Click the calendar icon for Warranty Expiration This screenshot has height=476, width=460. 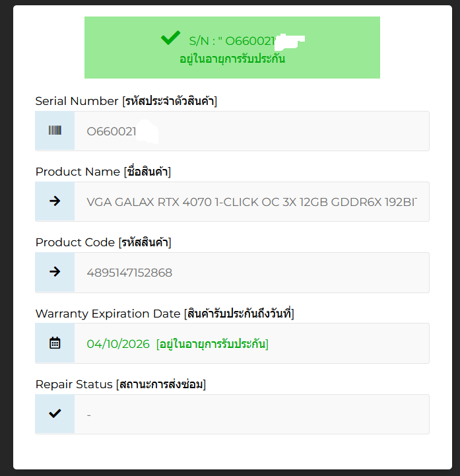(x=55, y=343)
